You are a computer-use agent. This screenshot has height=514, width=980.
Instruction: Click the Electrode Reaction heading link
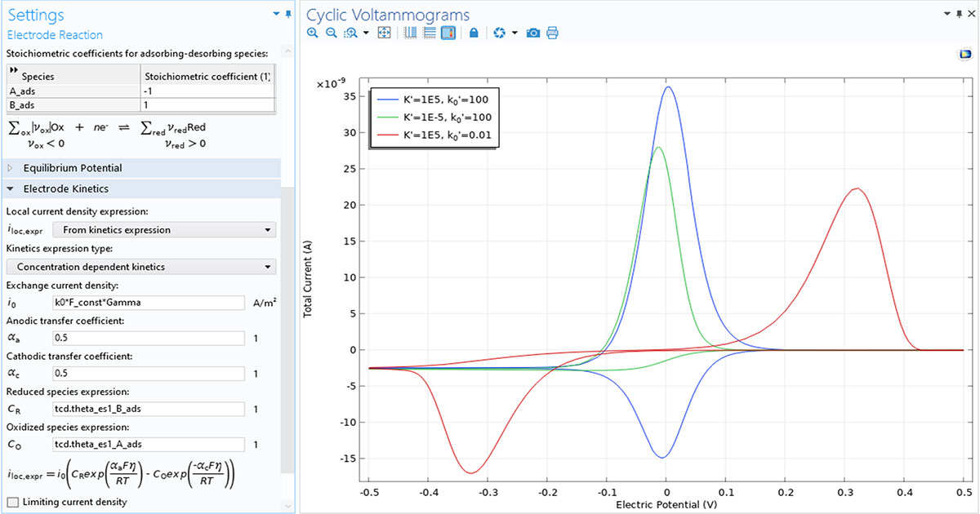click(54, 34)
